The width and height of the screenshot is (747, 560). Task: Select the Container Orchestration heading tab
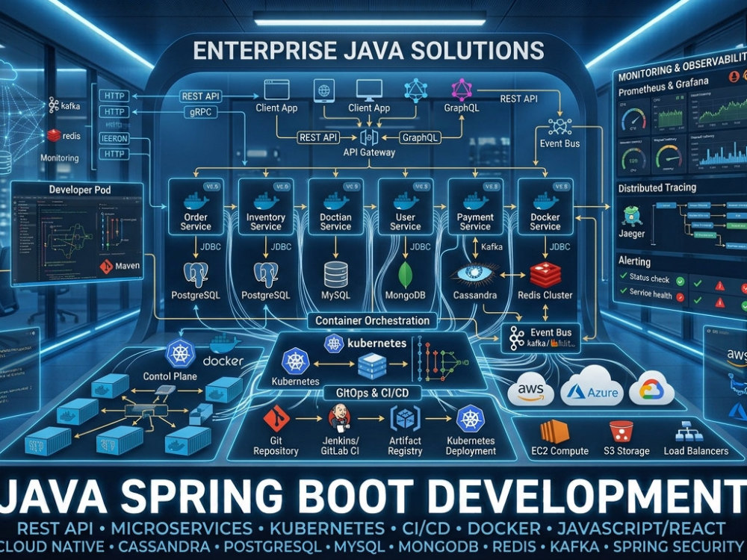373,320
